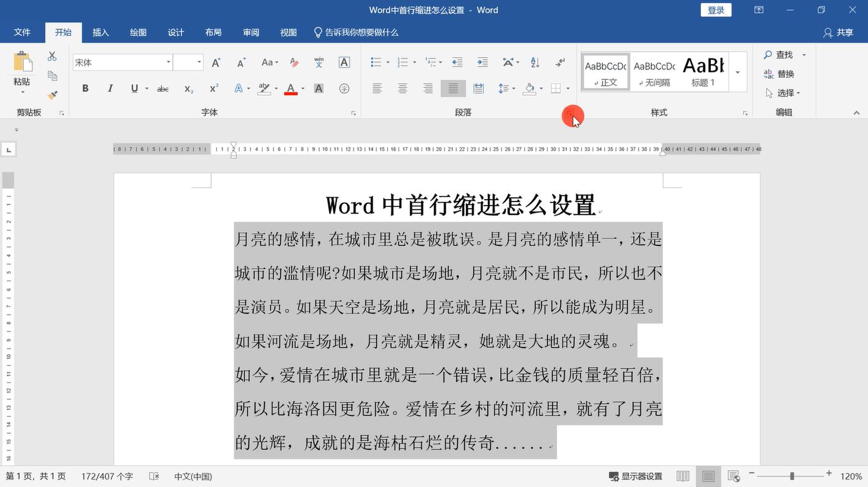
Task: Click the zoom in plus button
Action: 829,474
